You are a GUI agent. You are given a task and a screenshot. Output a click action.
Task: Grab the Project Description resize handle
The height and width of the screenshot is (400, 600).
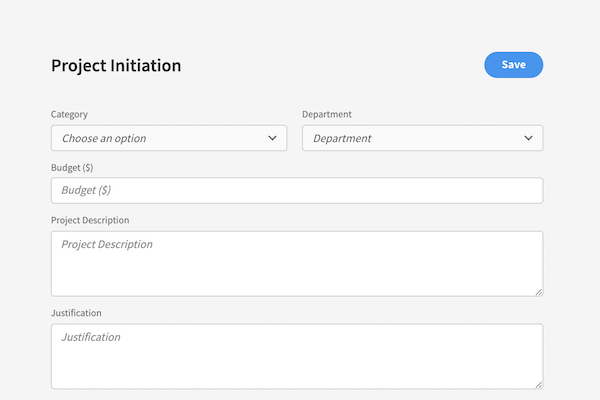pyautogui.click(x=538, y=291)
